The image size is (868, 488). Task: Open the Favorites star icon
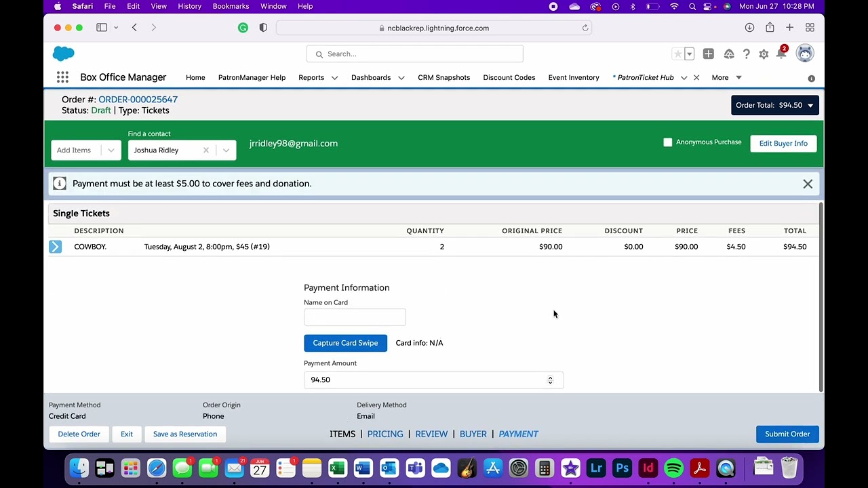click(677, 54)
